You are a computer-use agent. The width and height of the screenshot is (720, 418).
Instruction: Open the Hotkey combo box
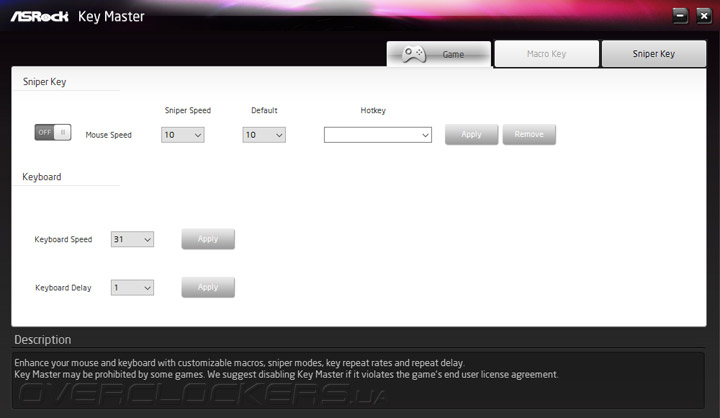378,135
